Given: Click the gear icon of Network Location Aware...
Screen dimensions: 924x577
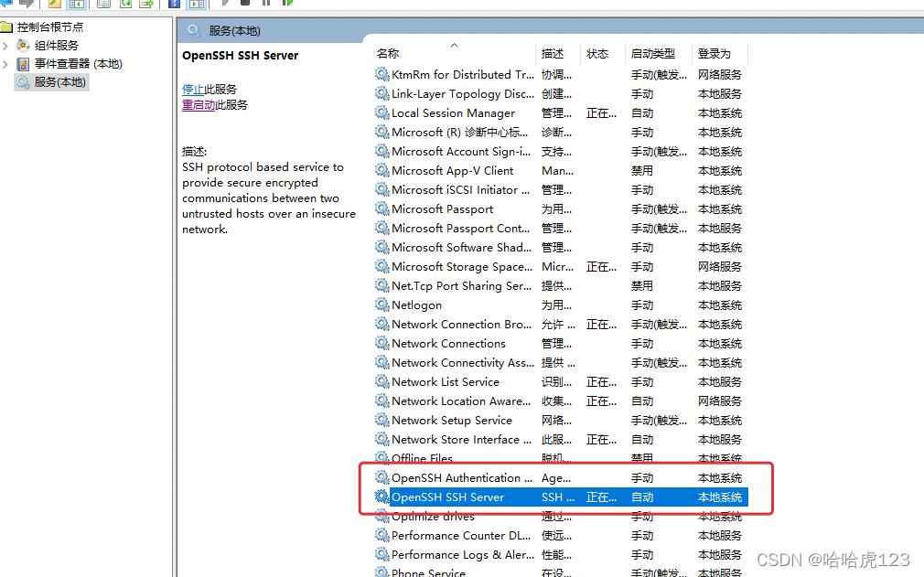Looking at the screenshot, I should click(381, 401).
